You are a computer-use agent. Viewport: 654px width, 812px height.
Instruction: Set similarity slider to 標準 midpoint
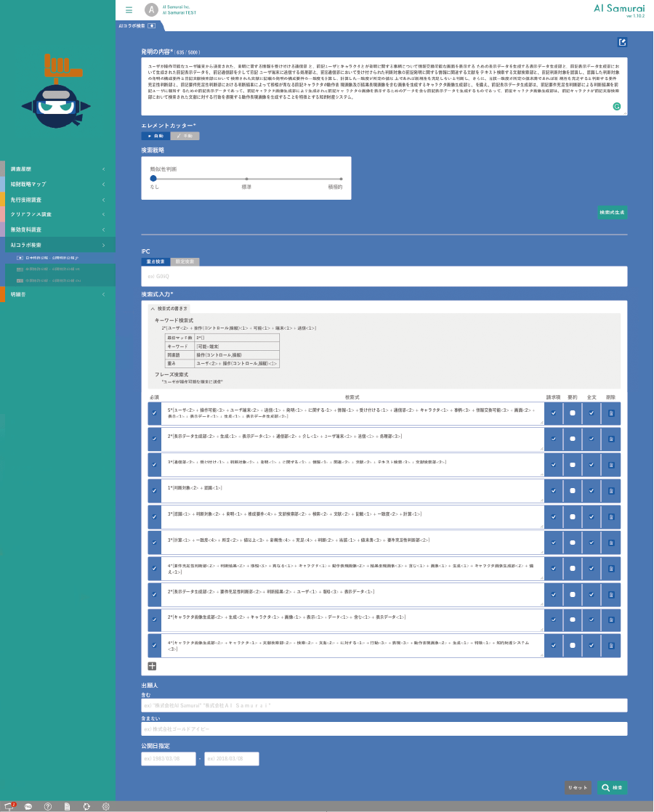247,178
